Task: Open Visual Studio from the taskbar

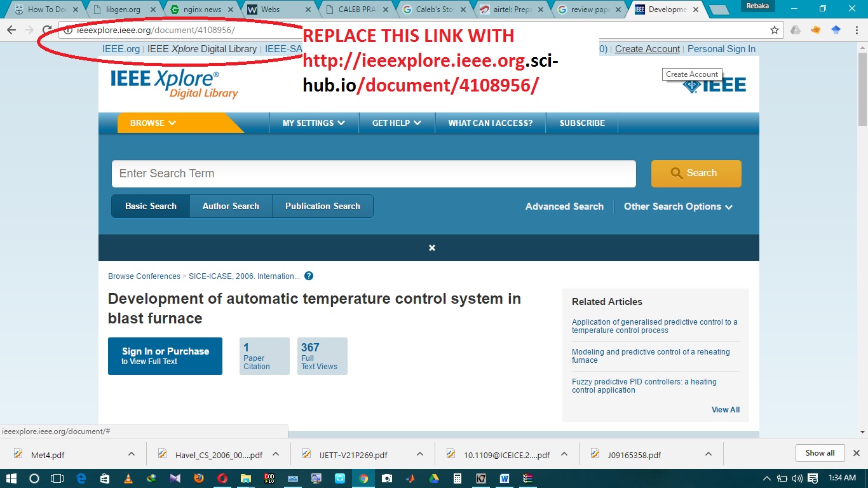Action: tap(175, 478)
